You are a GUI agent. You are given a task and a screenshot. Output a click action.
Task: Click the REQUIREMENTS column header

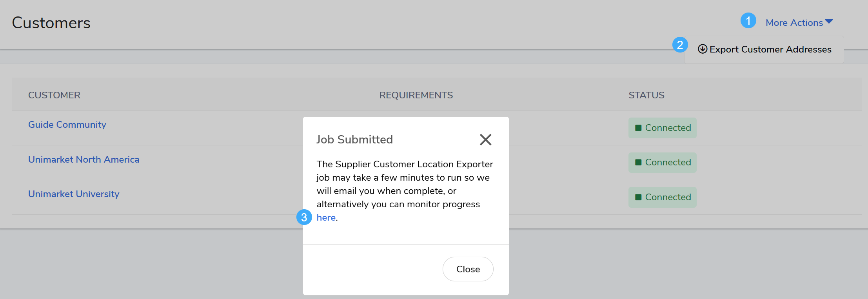pos(416,95)
